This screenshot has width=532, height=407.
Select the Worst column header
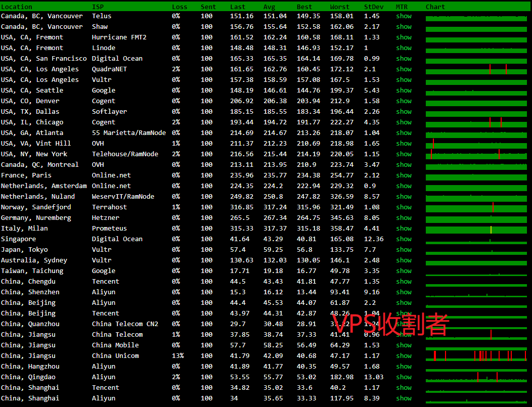click(339, 7)
